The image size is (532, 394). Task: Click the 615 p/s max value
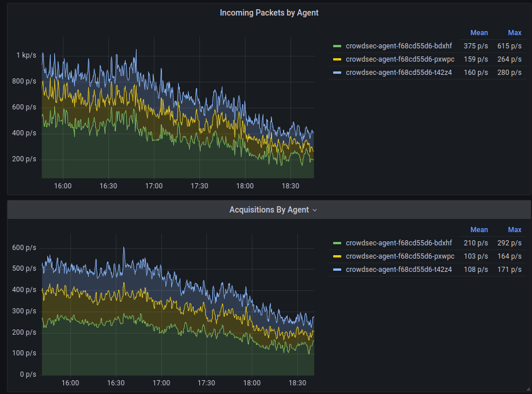tap(510, 46)
